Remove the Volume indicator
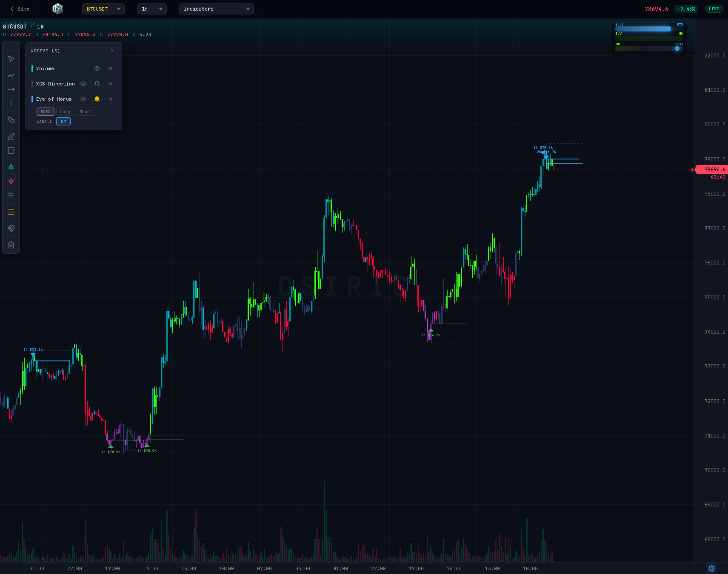Image resolution: width=728 pixels, height=574 pixels. (111, 68)
